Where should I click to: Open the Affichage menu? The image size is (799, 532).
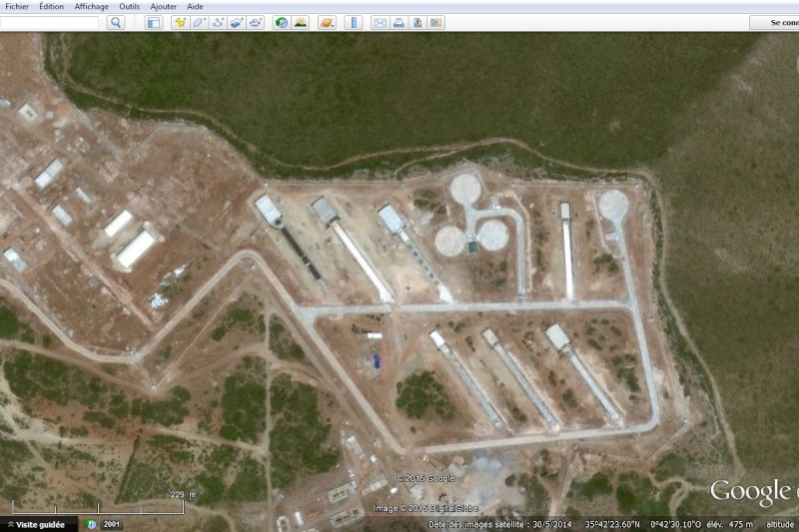click(91, 7)
